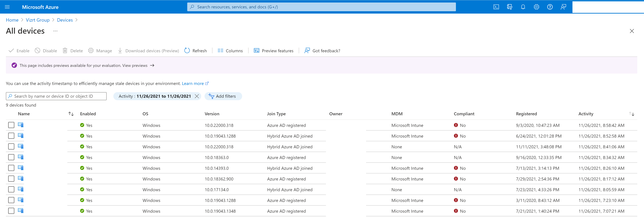
Task: Click the Join Type column header
Action: 276,114
